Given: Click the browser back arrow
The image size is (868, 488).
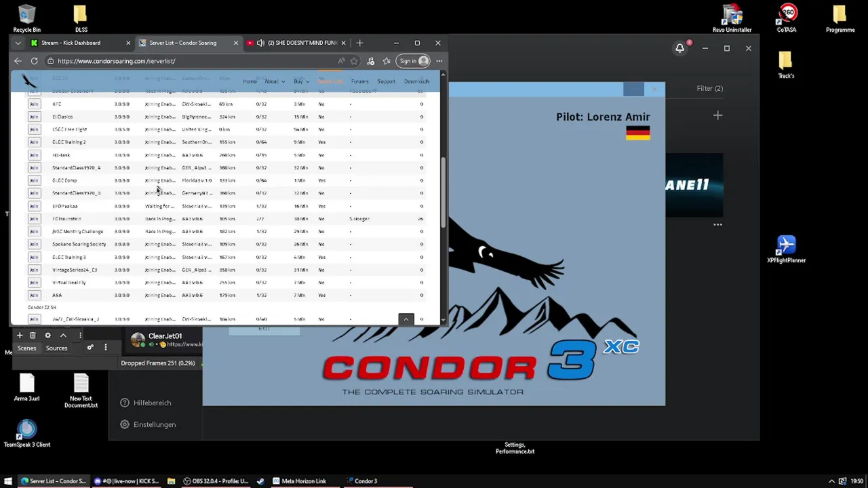Looking at the screenshot, I should pyautogui.click(x=18, y=61).
